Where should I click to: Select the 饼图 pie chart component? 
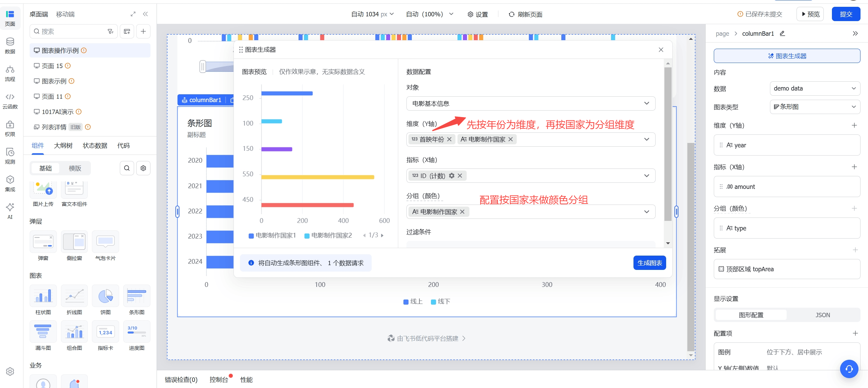click(x=106, y=300)
